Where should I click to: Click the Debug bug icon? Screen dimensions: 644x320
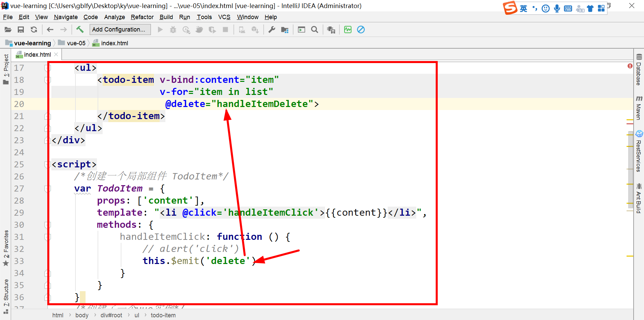[x=173, y=30]
